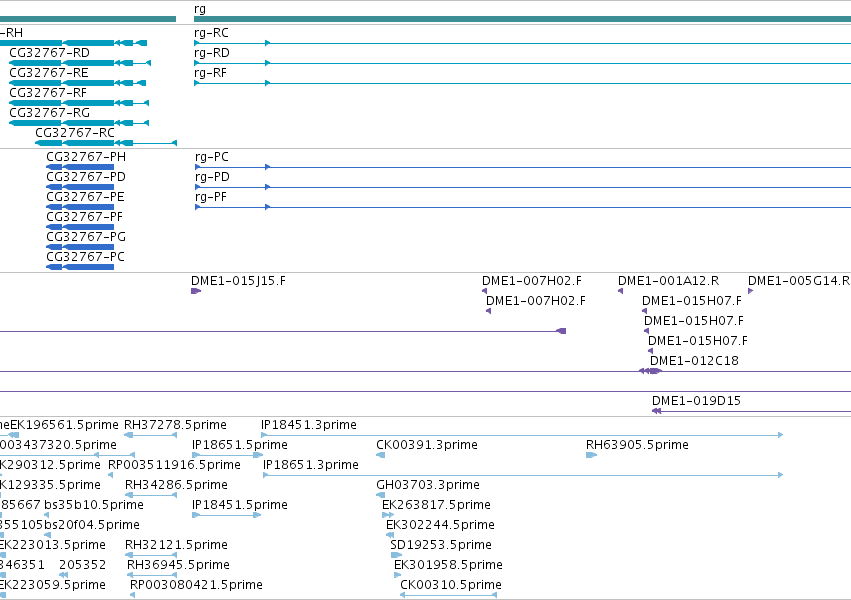This screenshot has height=600, width=851.
Task: Click the EK223013.5prime EST label
Action: 53,545
